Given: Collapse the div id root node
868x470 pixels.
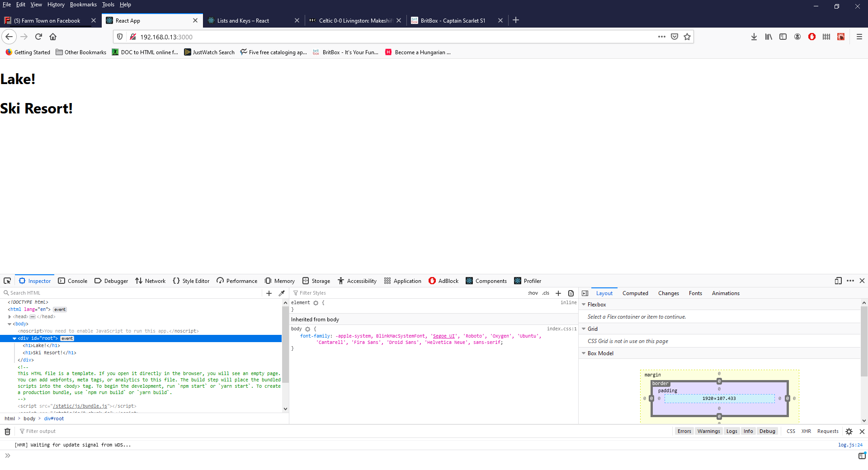Looking at the screenshot, I should click(x=14, y=338).
